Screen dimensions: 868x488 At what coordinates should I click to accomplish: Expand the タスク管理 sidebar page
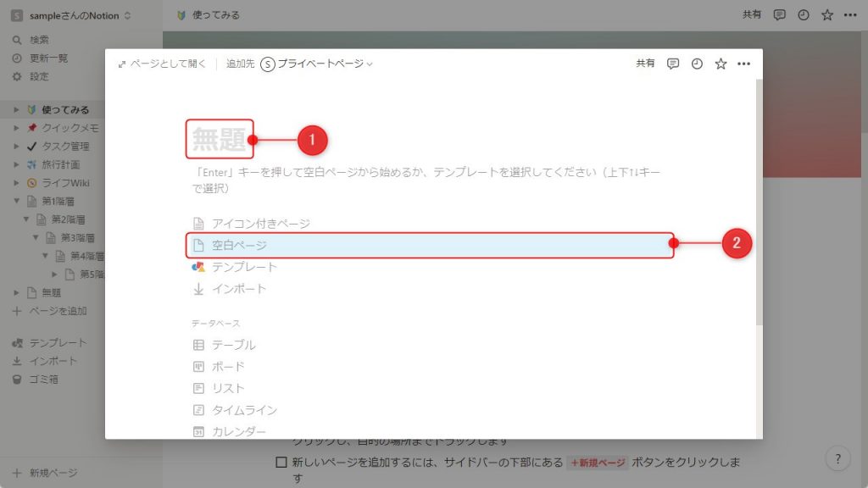(16, 146)
